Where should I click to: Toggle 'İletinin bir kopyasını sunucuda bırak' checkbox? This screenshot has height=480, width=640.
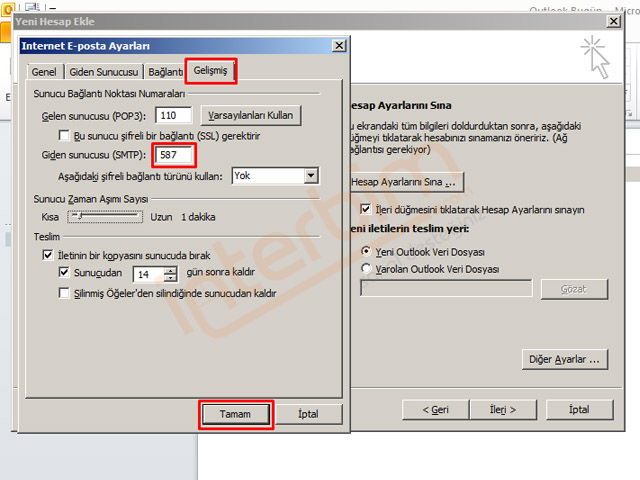48,255
